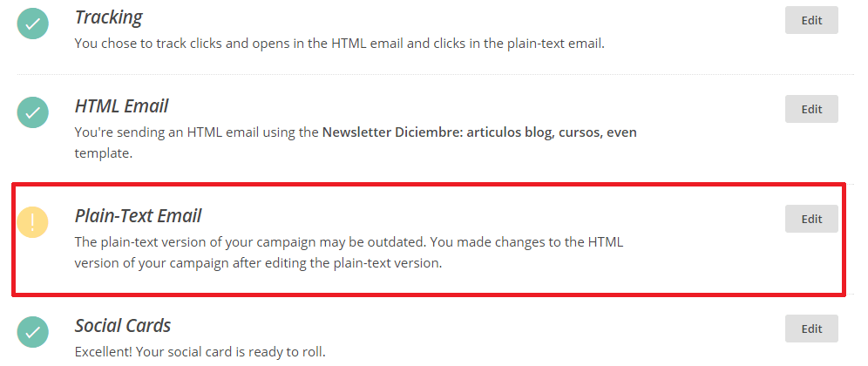Hit Edit next to Social Cards

coord(810,329)
